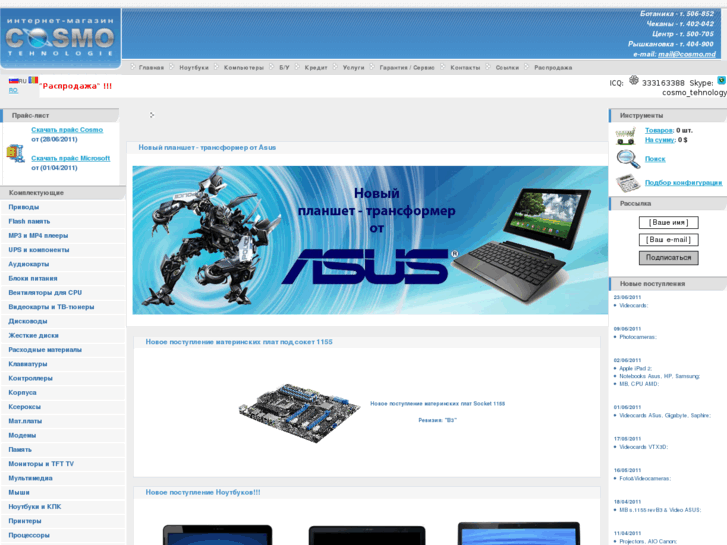Click the small arrow icon above the news
Image resolution: width=727 pixels, height=545 pixels.
click(x=152, y=115)
